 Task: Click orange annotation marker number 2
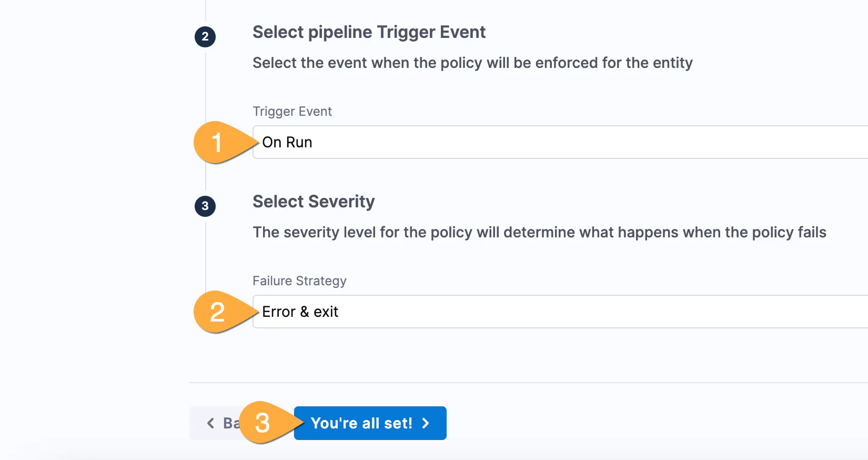pyautogui.click(x=217, y=312)
